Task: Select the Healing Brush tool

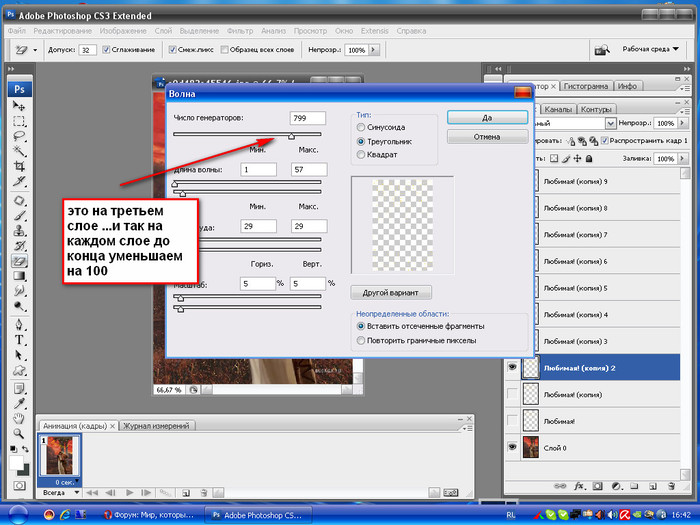Action: tap(19, 200)
